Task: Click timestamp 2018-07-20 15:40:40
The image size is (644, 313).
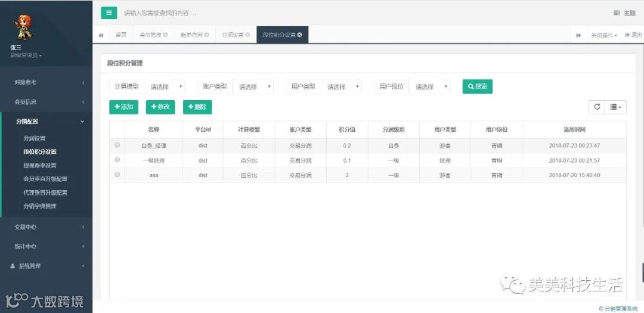Action: 575,175
